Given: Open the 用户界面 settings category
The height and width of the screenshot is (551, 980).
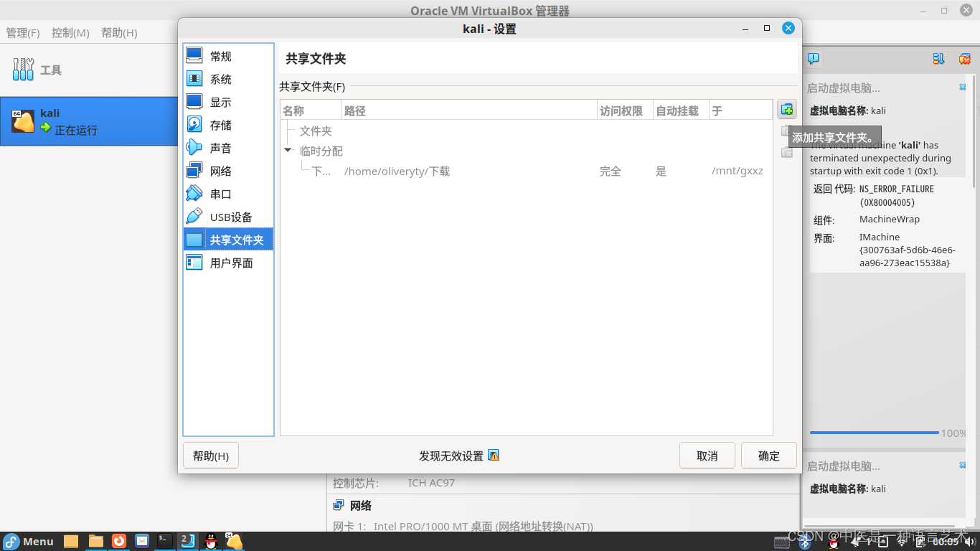Looking at the screenshot, I should (x=228, y=263).
